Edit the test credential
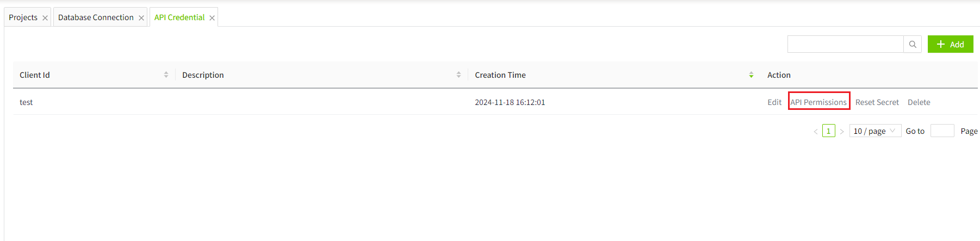980x241 pixels. [774, 102]
